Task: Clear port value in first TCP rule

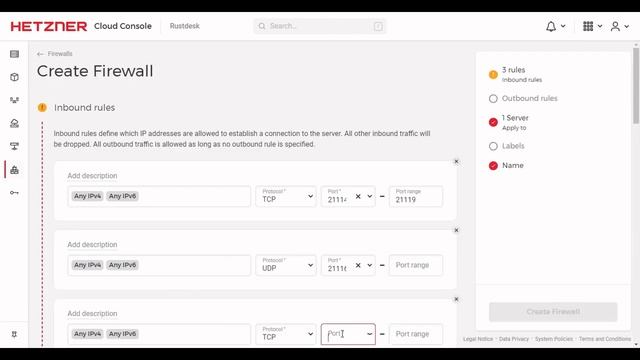Action: point(358,196)
